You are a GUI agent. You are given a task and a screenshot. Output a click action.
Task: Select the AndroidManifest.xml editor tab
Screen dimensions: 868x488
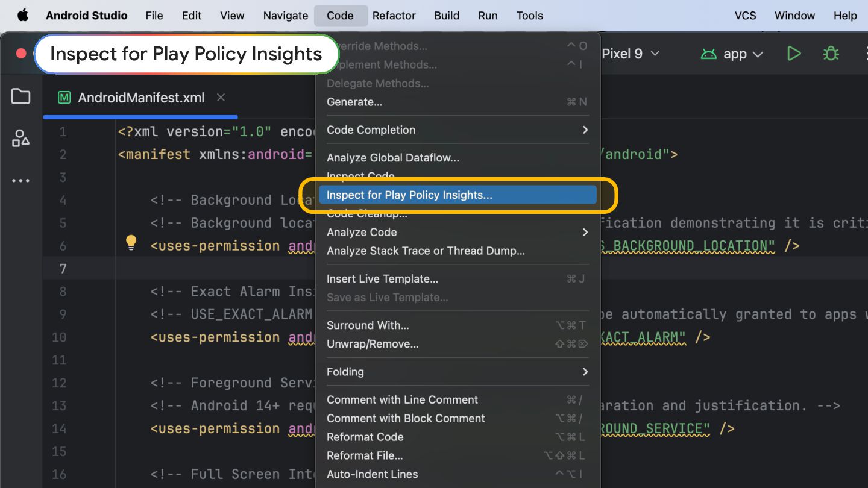[x=141, y=98]
